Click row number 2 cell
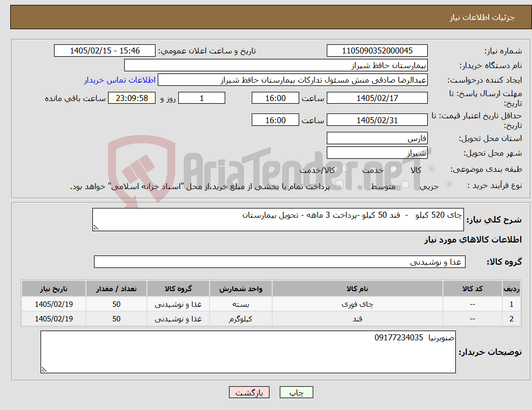Image resolution: width=532 pixels, height=410 pixels. click(511, 319)
